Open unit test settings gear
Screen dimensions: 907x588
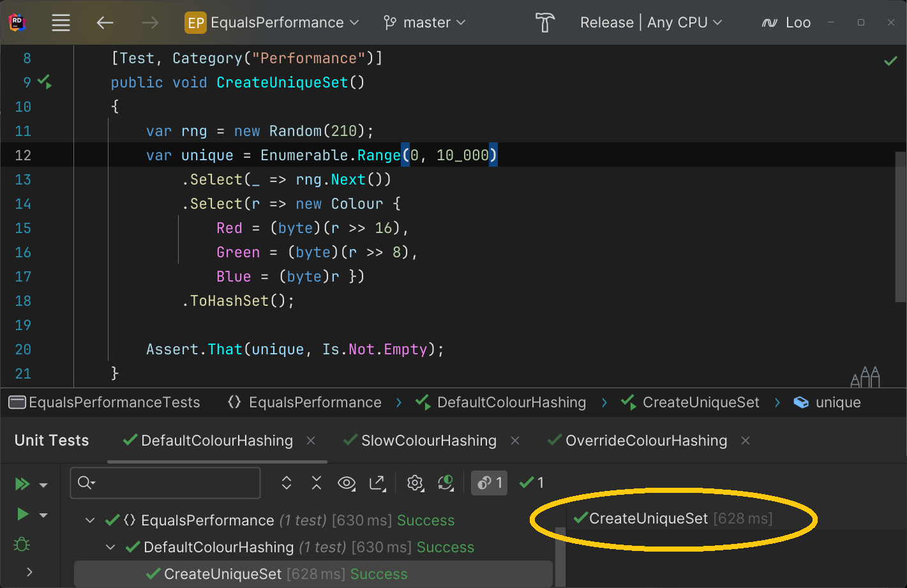click(x=415, y=483)
